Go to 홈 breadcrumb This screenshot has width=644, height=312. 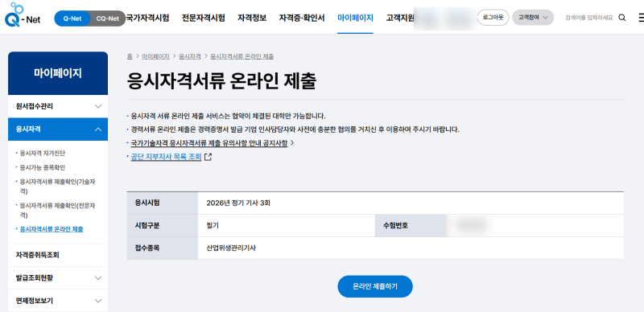130,56
